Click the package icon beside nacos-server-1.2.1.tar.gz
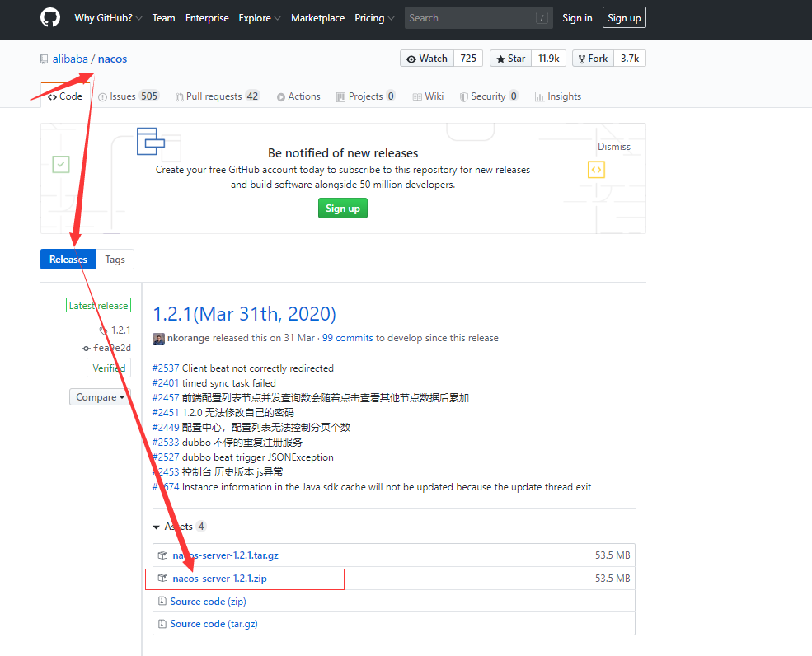Viewport: 812px width, 656px height. coord(162,555)
